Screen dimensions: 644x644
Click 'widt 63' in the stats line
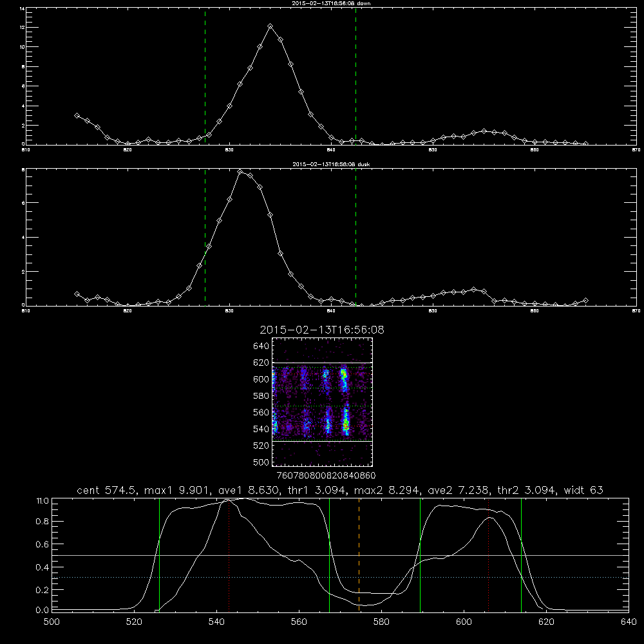point(583,490)
